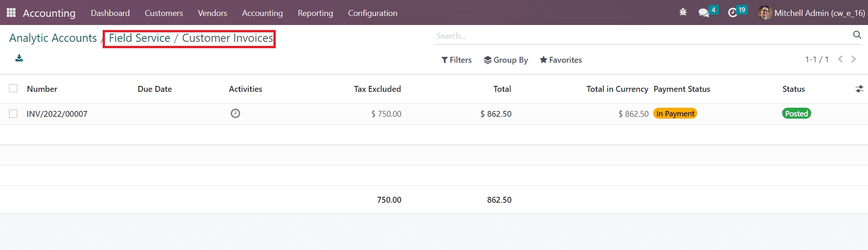The width and height of the screenshot is (868, 250).
Task: Open the apps grid menu icon
Action: [11, 13]
